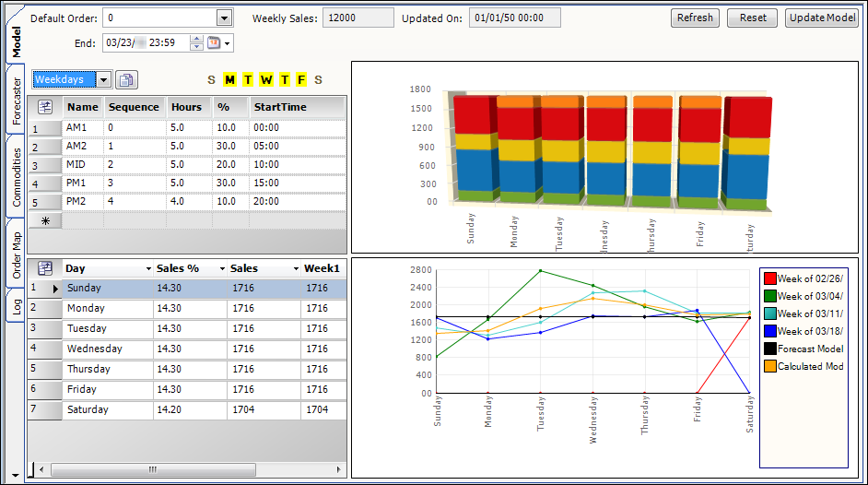Click the daily sales grid column chooser icon

pos(45,268)
